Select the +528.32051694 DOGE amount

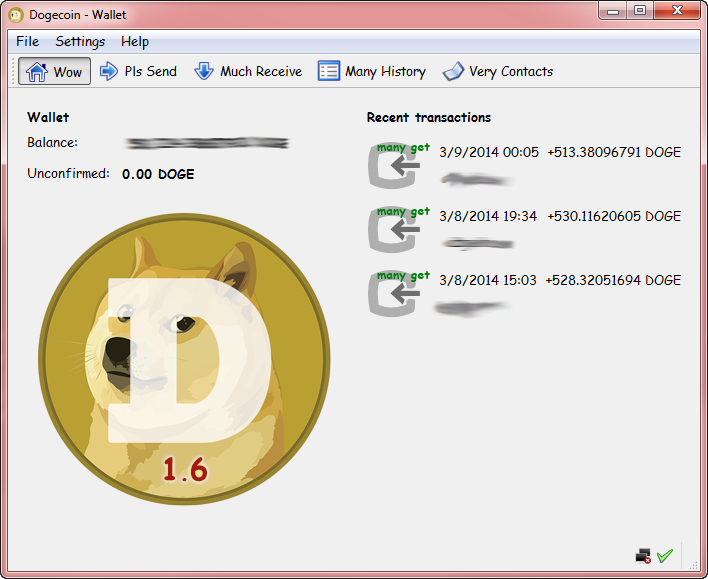(x=613, y=280)
